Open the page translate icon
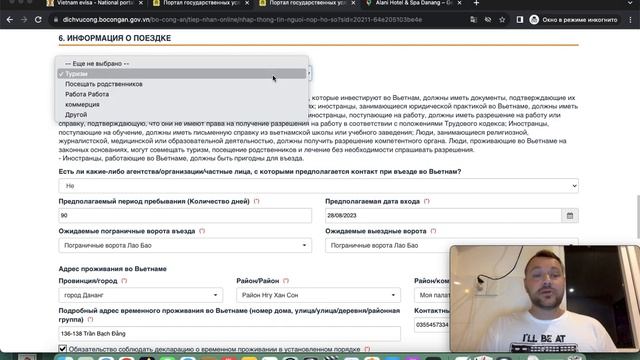Image resolution: width=640 pixels, height=360 pixels. (473, 20)
